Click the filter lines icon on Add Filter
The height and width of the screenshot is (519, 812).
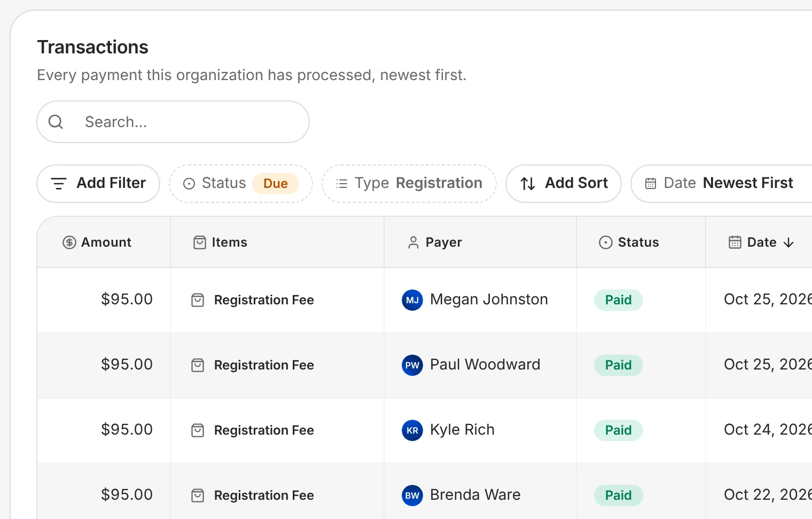[x=59, y=184]
